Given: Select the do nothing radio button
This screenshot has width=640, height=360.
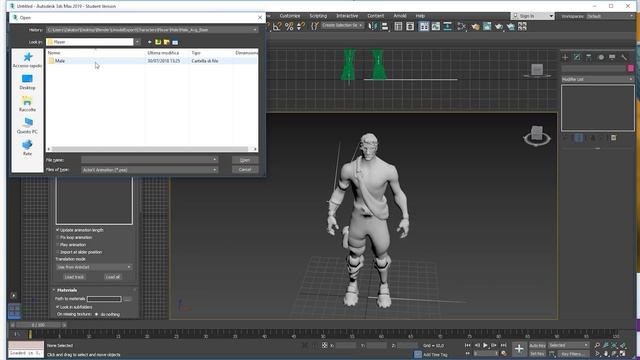Looking at the screenshot, I should [97, 314].
